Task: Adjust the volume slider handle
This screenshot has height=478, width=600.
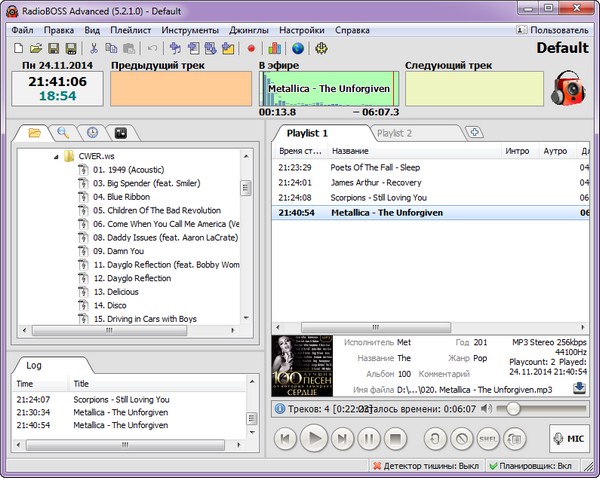Action: (x=512, y=408)
